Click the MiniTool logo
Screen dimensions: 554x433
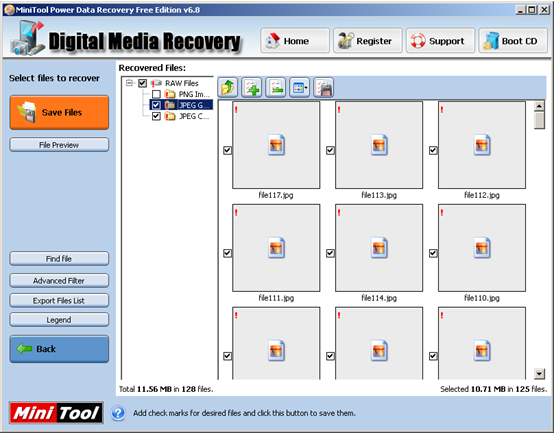[x=56, y=413]
